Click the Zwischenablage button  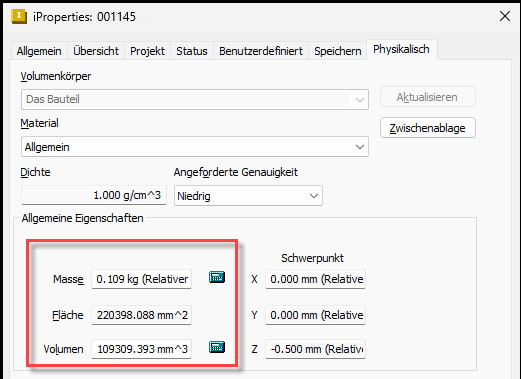428,128
